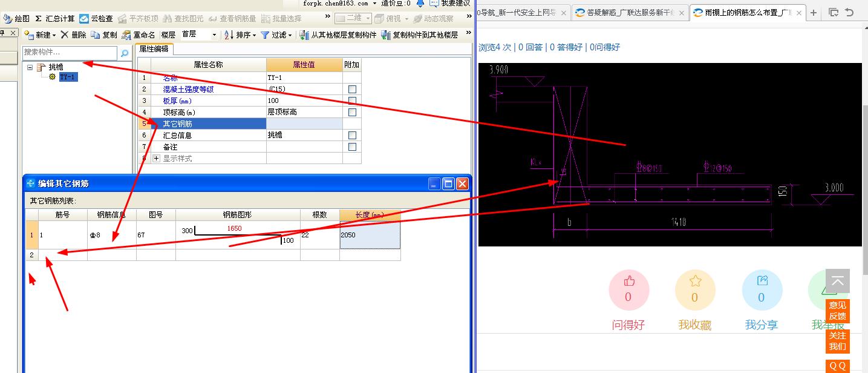Click the back-to-top arrow button
868x373 pixels.
click(x=838, y=281)
